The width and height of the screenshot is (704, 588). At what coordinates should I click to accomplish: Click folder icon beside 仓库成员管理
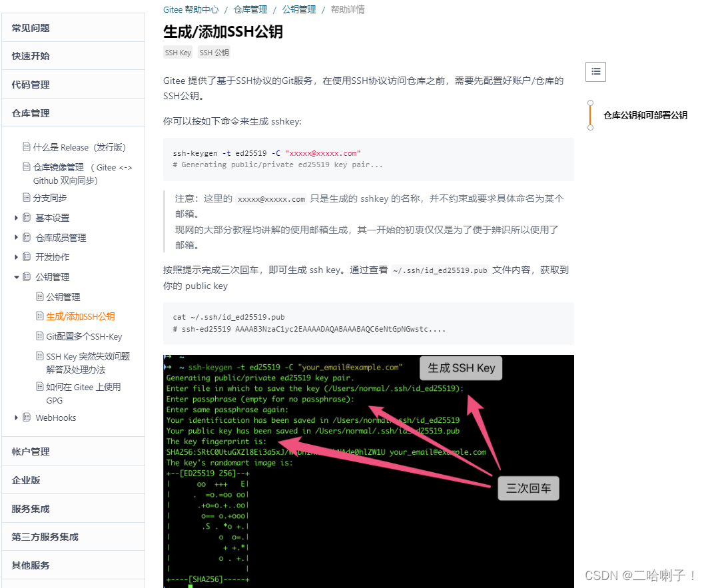(27, 237)
